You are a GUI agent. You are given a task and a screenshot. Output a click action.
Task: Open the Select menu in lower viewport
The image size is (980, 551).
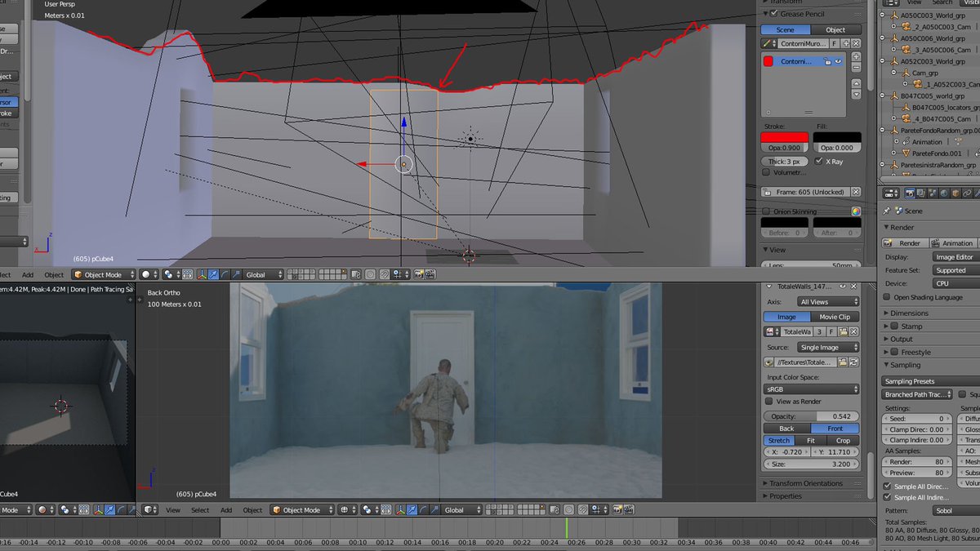pyautogui.click(x=200, y=510)
